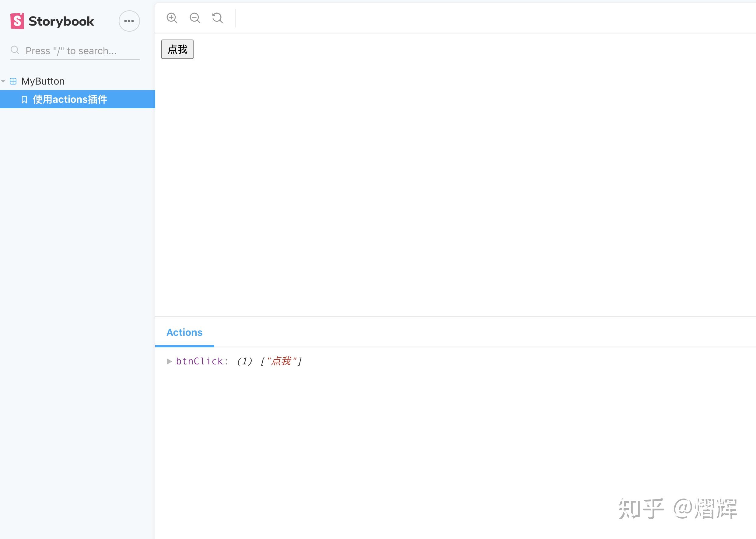
Task: Click the highlighted story entry in the sidebar
Action: point(70,99)
